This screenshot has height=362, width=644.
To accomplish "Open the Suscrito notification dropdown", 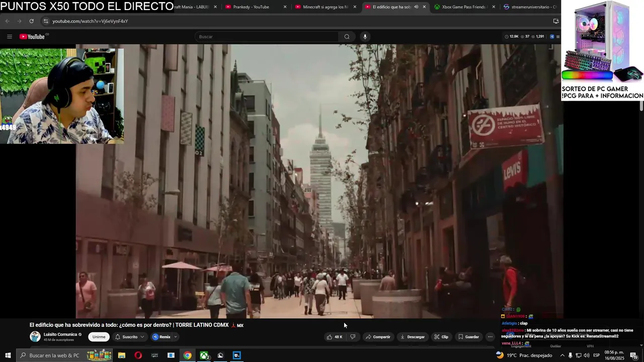I will (x=129, y=337).
